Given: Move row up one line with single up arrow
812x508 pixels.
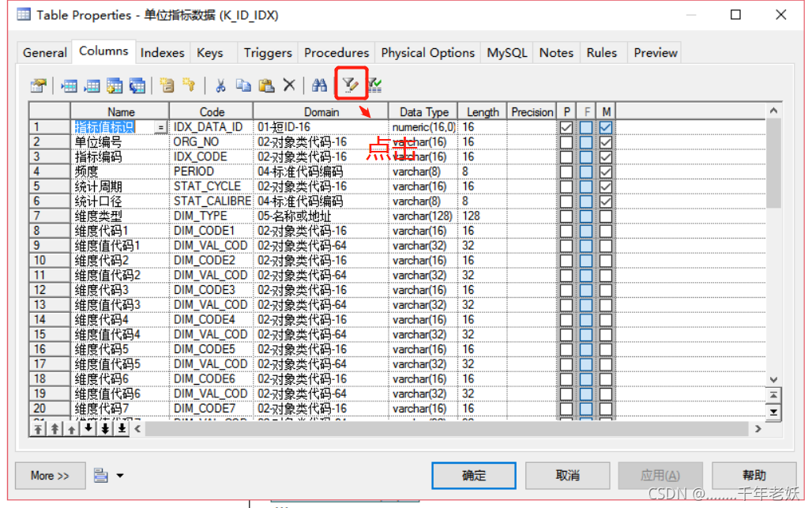Looking at the screenshot, I should click(71, 429).
